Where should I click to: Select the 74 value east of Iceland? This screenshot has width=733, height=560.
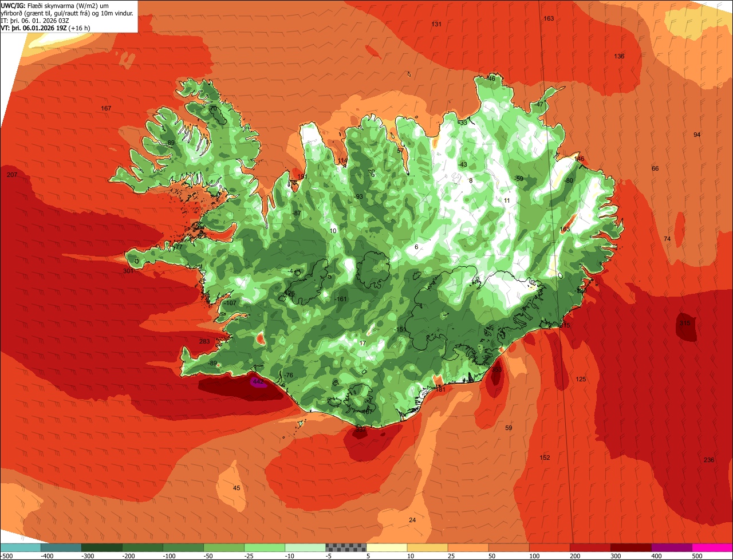(667, 239)
